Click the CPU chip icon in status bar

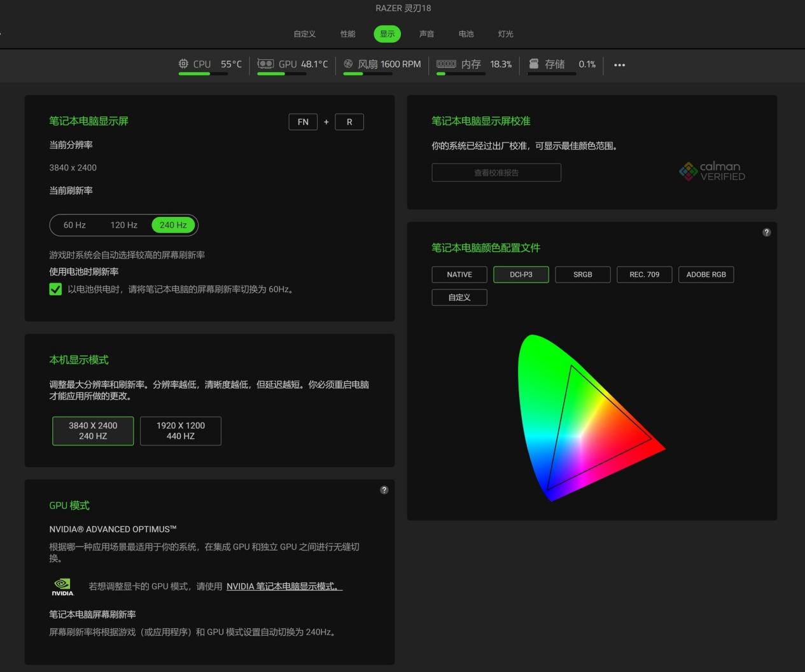tap(183, 64)
